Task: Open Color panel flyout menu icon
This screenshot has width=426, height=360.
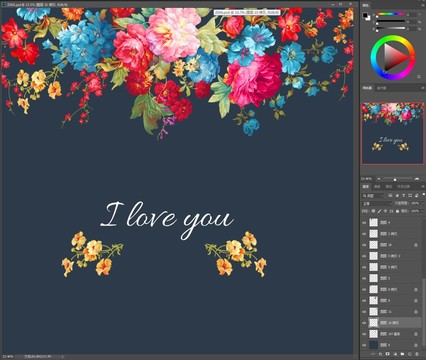Action: tap(423, 5)
